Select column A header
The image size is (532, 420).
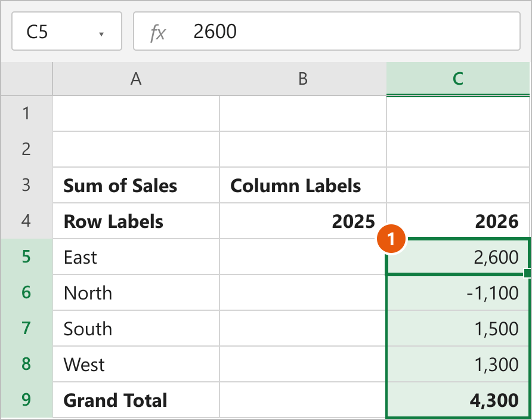[136, 79]
